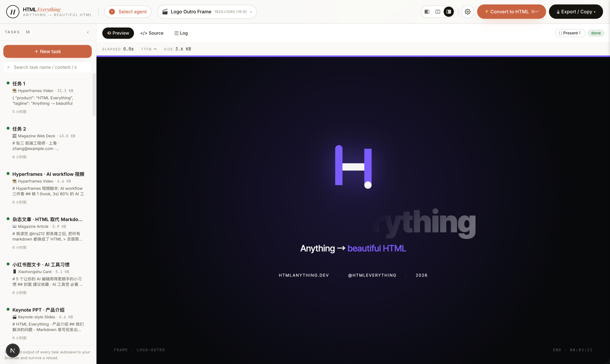Click the 5 小时前 timestamp under 任务 1

tap(20, 112)
